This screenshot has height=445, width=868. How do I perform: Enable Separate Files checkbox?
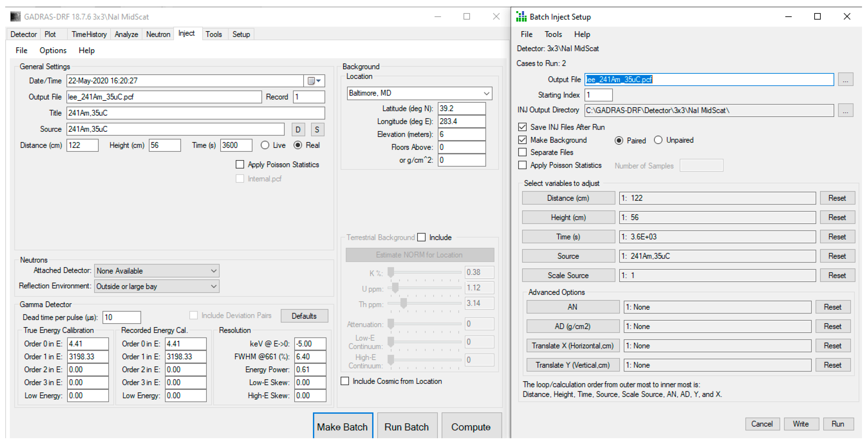522,152
